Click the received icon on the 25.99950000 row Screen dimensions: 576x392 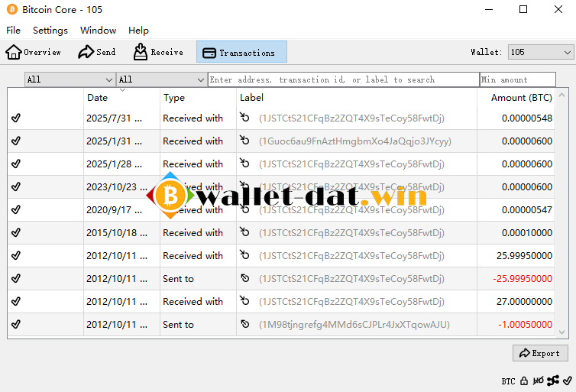[244, 254]
